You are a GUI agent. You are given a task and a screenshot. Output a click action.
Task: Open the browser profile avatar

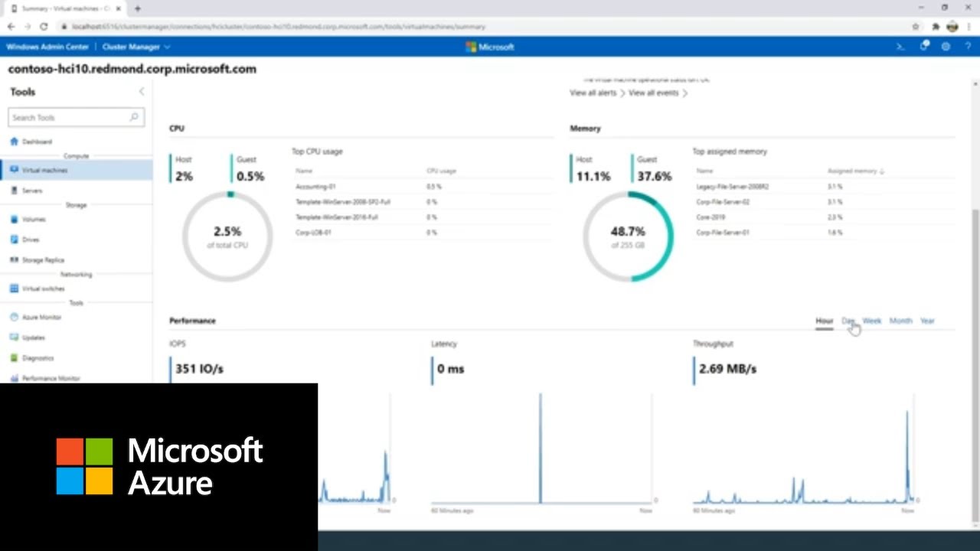pyautogui.click(x=952, y=26)
